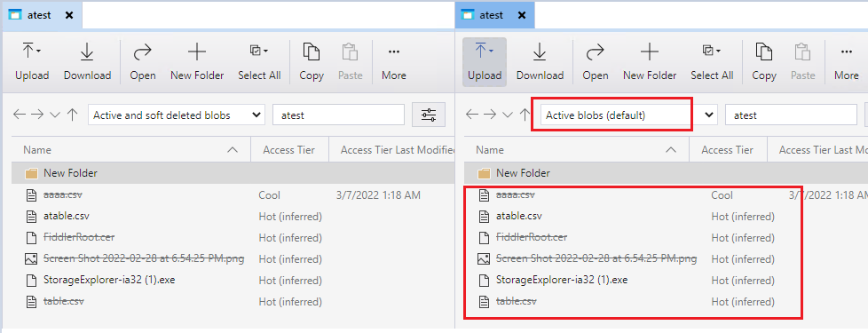Open the More menu in the right pane
Viewport: 868px width, 333px height.
(x=846, y=62)
